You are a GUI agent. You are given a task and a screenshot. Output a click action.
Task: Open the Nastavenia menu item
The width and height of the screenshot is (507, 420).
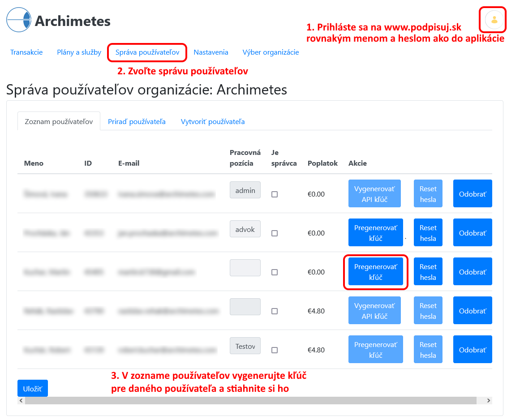click(211, 52)
